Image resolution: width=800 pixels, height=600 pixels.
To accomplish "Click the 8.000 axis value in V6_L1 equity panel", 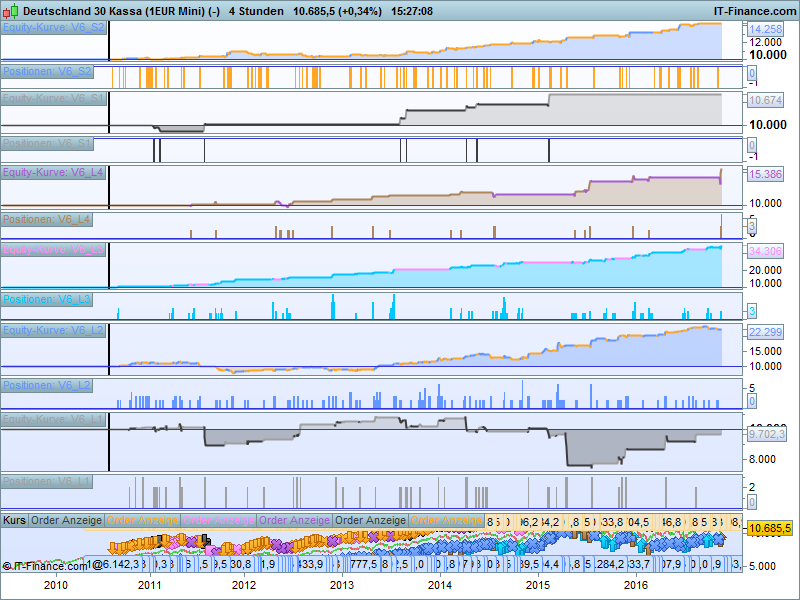I will coord(762,459).
